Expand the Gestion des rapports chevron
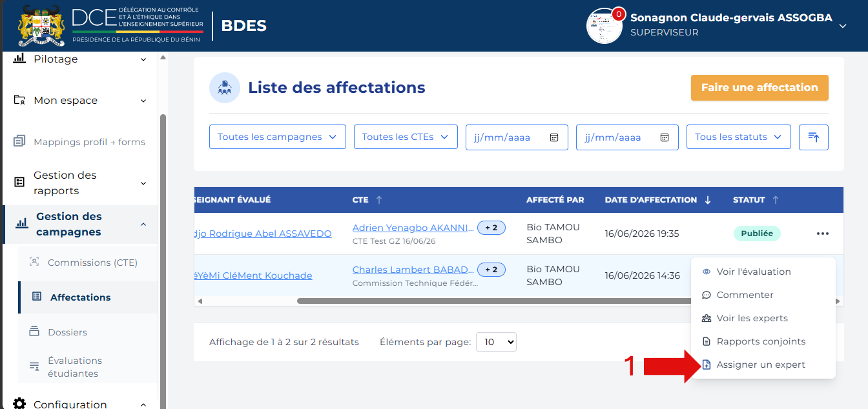The height and width of the screenshot is (409, 868). click(143, 183)
